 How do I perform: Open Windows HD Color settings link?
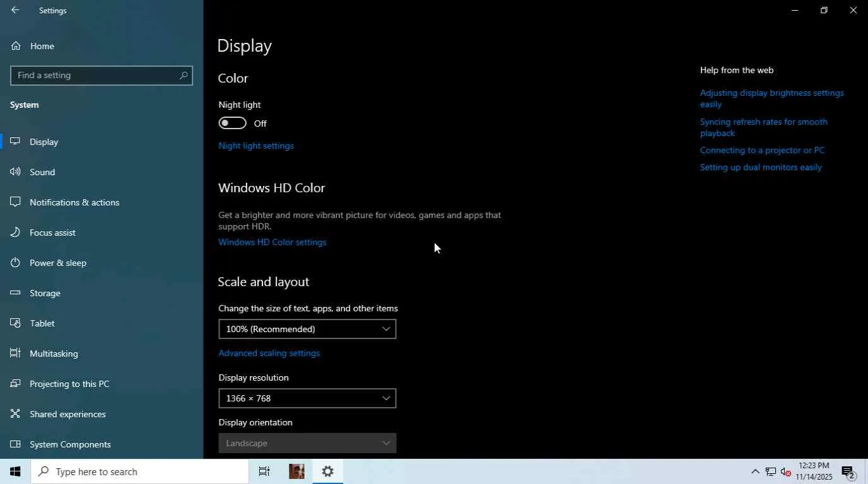pyautogui.click(x=273, y=242)
